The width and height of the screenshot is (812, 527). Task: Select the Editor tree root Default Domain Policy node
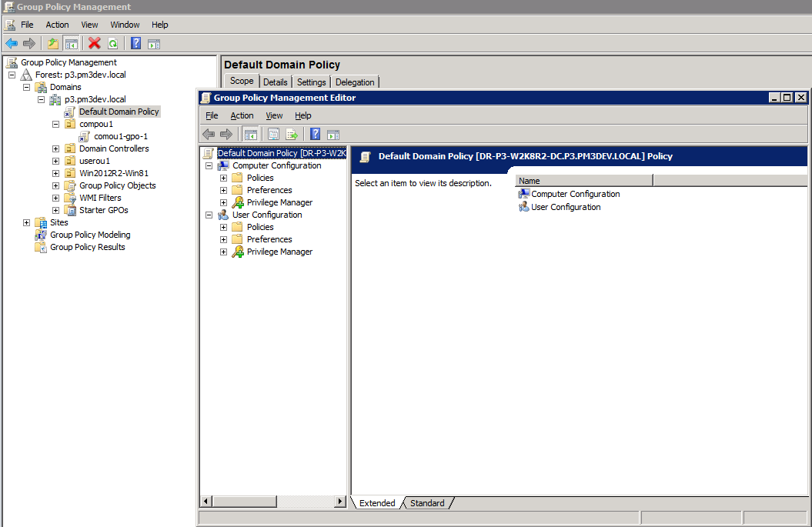tap(281, 153)
